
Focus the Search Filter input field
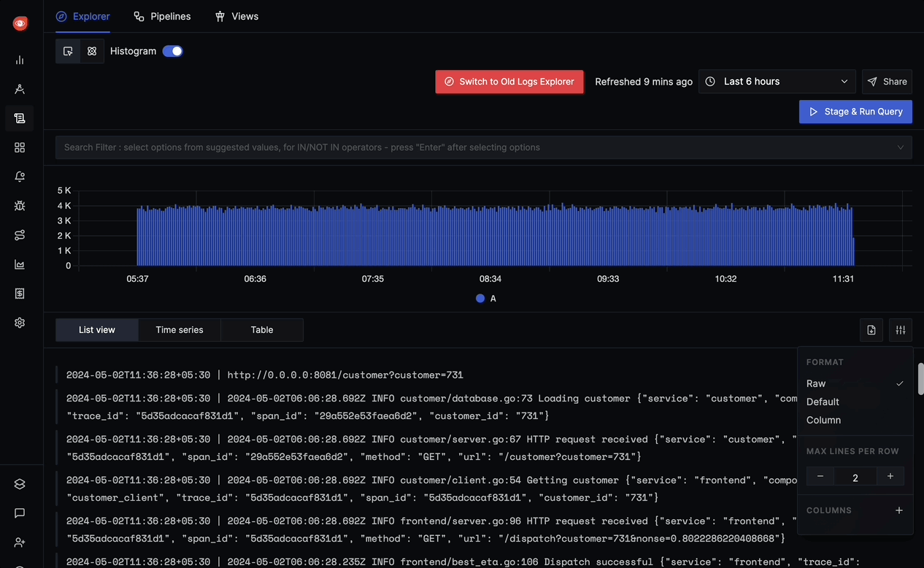coord(483,147)
